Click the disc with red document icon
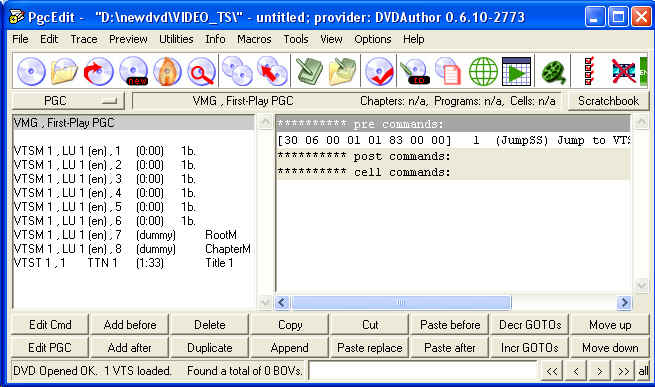Screen dimensions: 655x387 pos(447,71)
